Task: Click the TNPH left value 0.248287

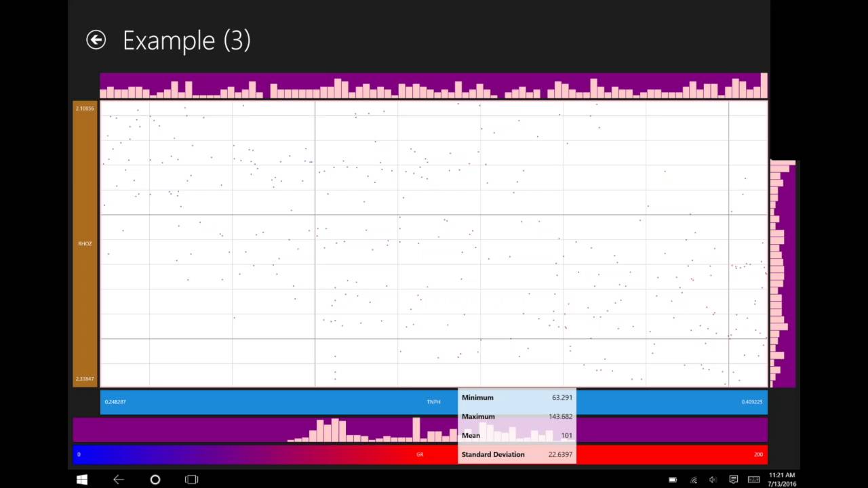Action: 115,402
